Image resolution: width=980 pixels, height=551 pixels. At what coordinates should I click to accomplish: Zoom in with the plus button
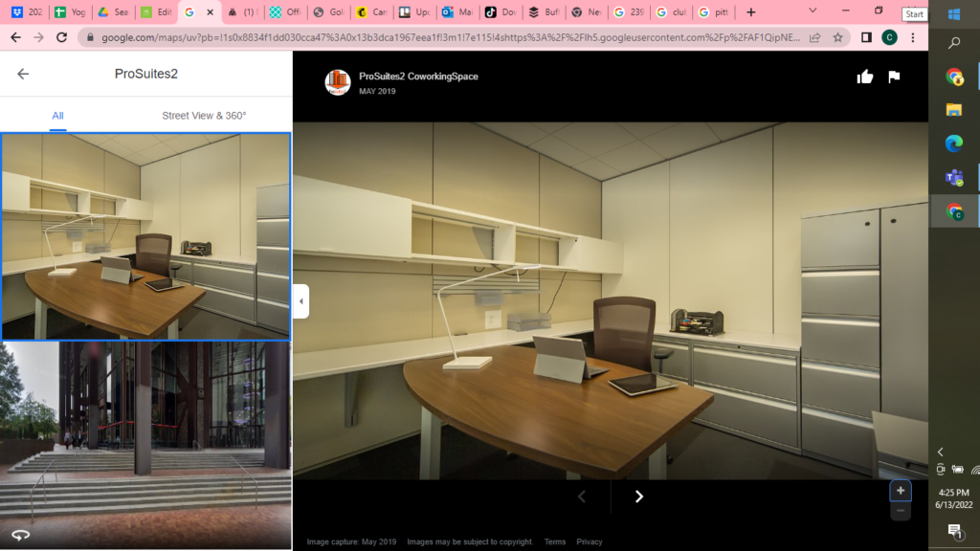point(901,491)
